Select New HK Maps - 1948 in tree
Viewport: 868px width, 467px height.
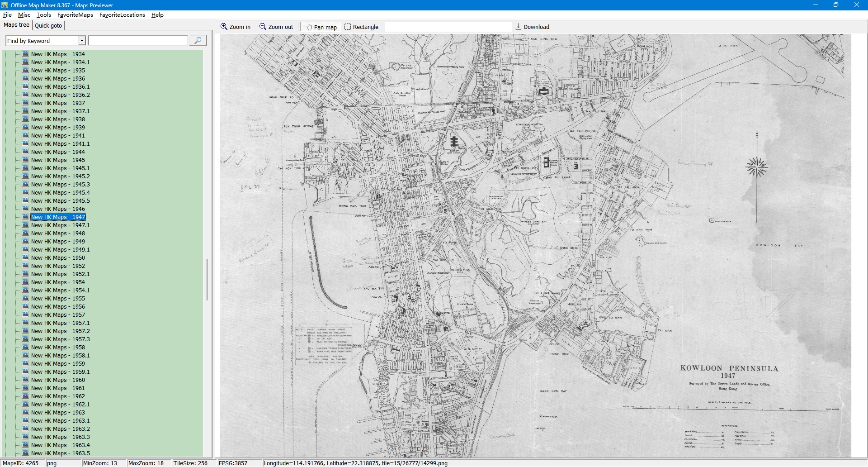coord(58,233)
